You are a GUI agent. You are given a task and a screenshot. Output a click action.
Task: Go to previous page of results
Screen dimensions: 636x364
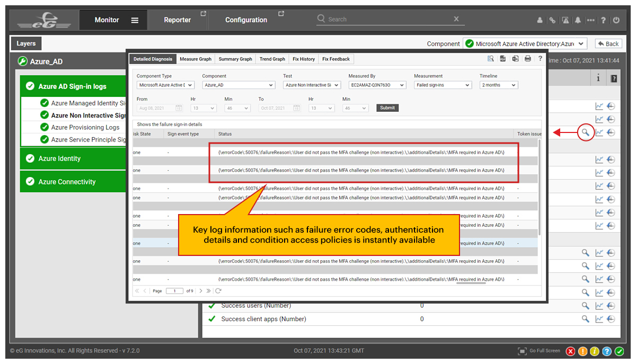click(x=145, y=291)
